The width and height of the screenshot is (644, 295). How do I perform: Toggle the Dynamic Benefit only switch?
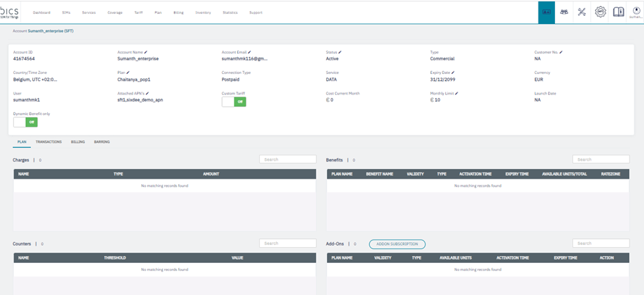[x=25, y=122]
